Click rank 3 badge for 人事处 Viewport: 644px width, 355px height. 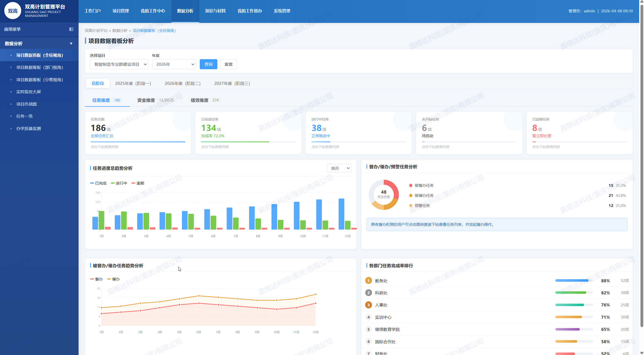click(368, 305)
